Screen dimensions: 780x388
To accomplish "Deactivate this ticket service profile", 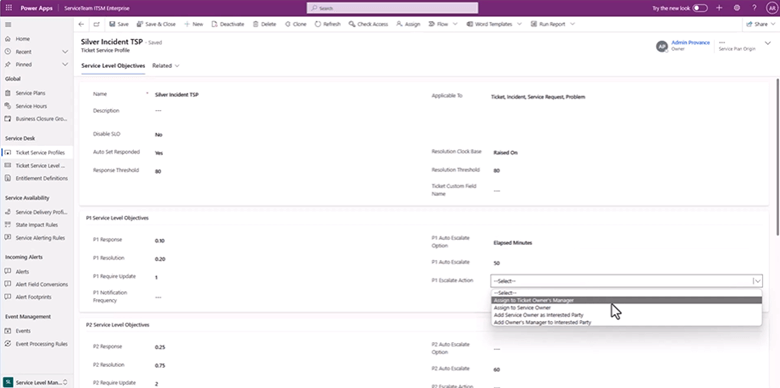I will tap(228, 24).
